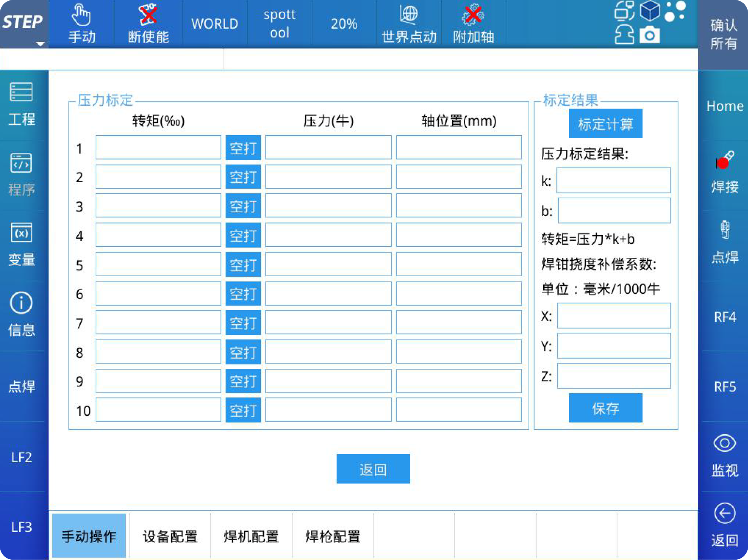Tap the manual mode hand icon
The height and width of the screenshot is (560, 748).
pos(81,15)
